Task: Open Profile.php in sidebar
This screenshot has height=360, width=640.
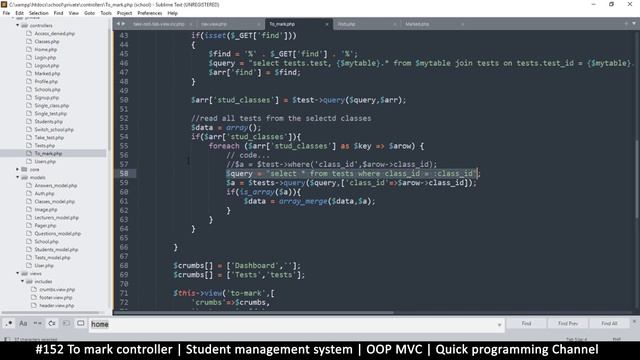Action: pos(46,82)
